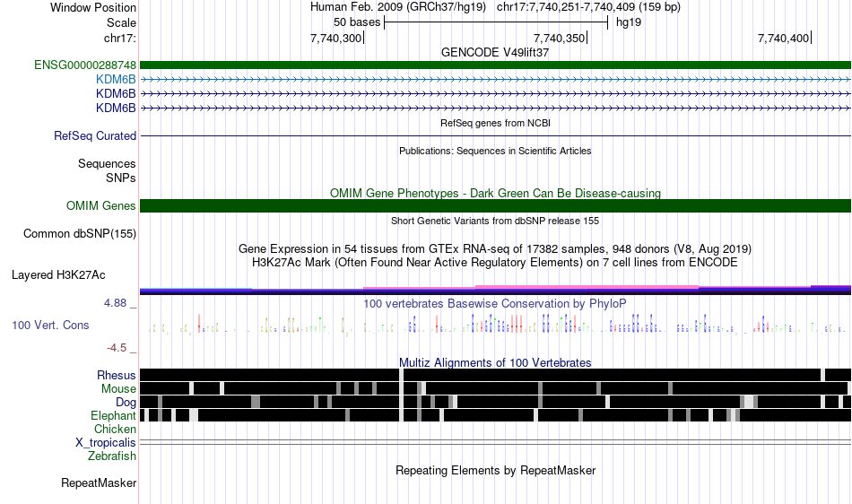Click the PhyloP conservation signal graph
The height and width of the screenshot is (504, 852).
click(496, 325)
